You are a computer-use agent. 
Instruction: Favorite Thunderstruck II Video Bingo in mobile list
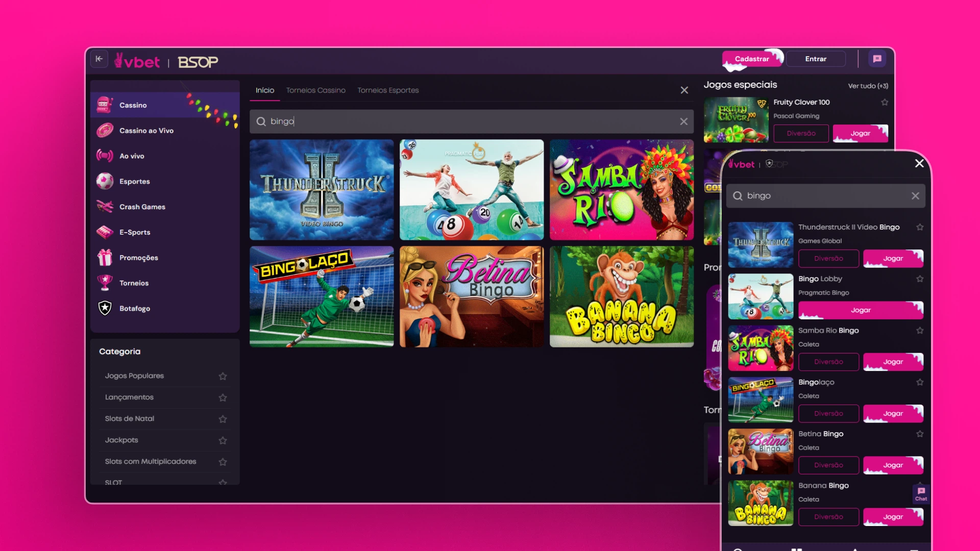click(920, 227)
